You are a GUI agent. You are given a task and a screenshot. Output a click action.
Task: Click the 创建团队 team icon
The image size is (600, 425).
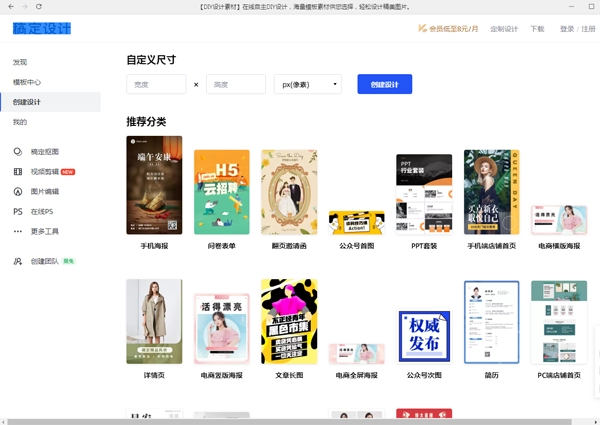(18, 261)
